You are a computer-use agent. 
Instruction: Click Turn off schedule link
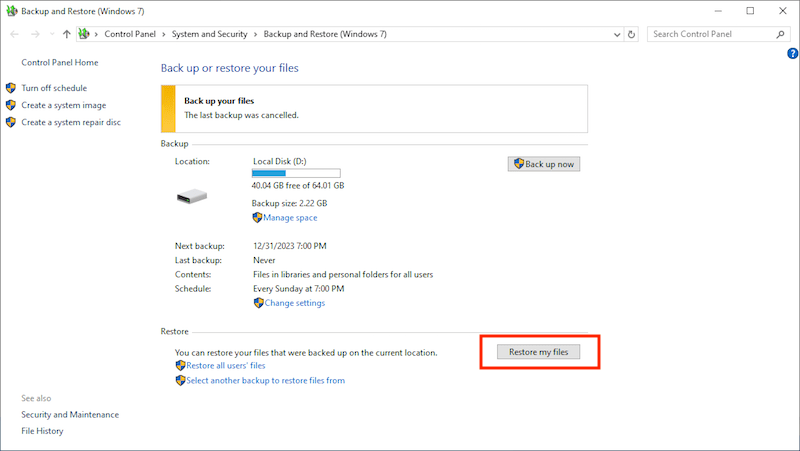(x=54, y=88)
